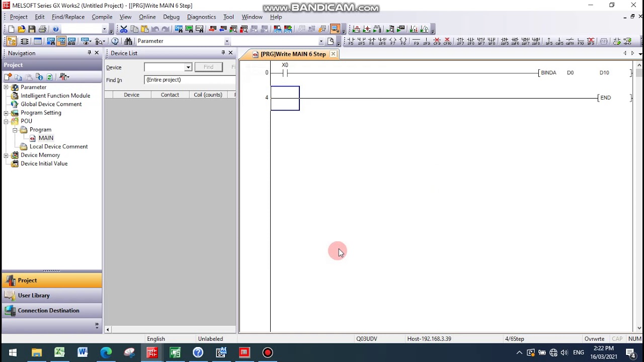Screen dimensions: 644x362
Task: Open the Compile menu
Action: [102, 17]
